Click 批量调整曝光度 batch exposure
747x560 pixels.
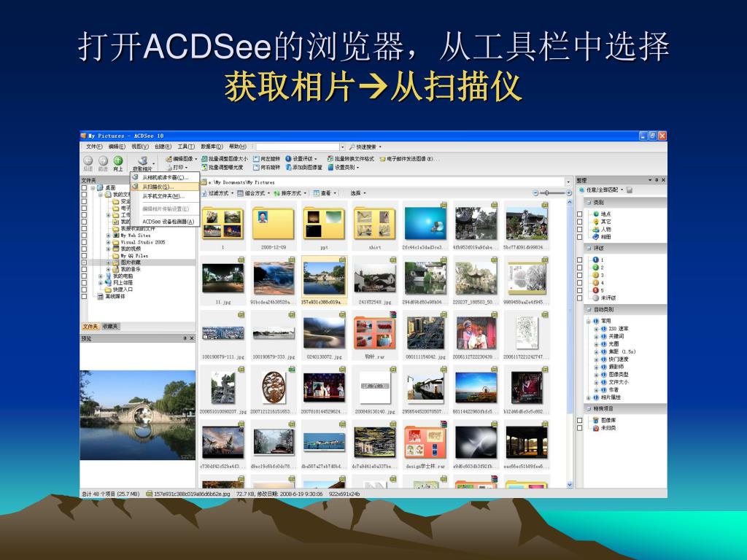tap(222, 167)
